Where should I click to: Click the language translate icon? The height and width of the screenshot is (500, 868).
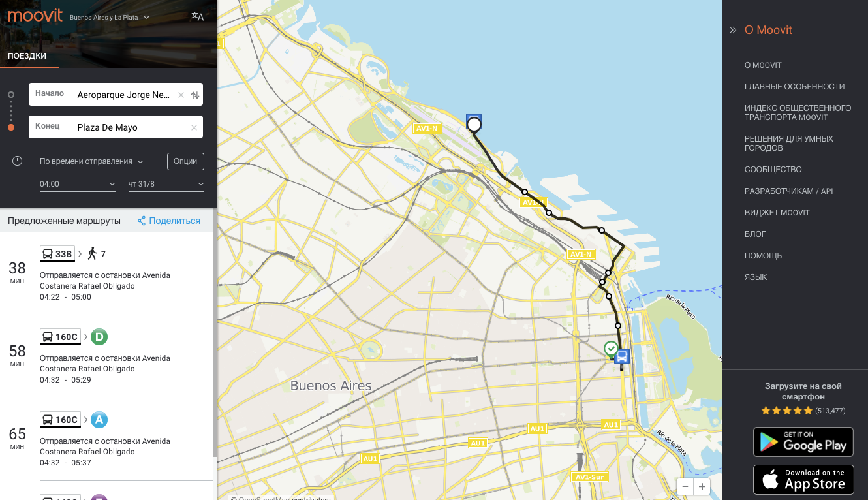(x=197, y=17)
